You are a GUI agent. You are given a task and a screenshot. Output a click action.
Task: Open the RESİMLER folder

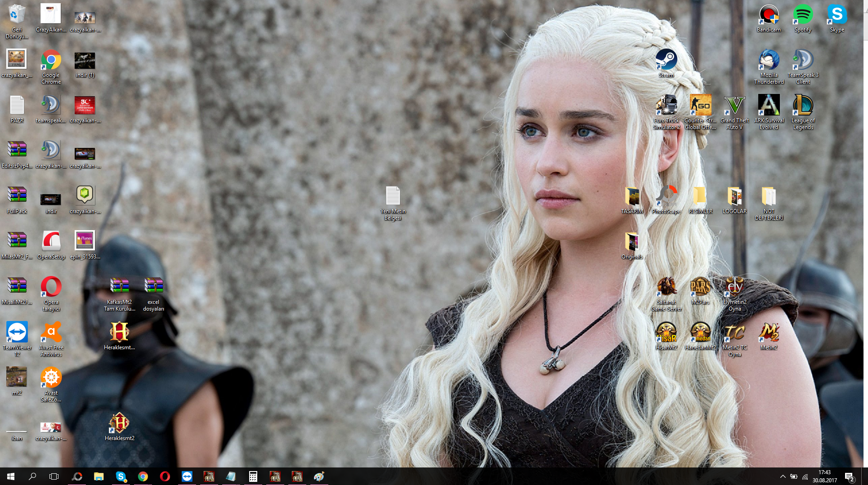(x=700, y=200)
